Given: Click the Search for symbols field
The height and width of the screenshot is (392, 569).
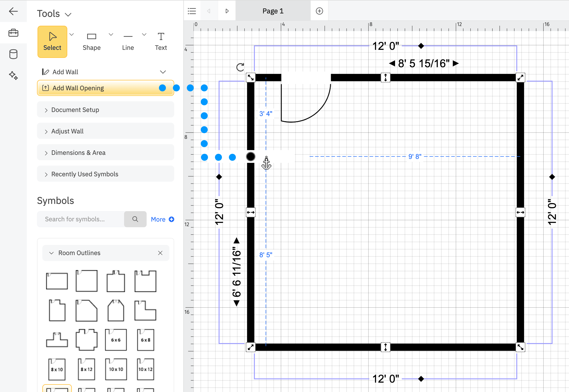Looking at the screenshot, I should point(80,219).
